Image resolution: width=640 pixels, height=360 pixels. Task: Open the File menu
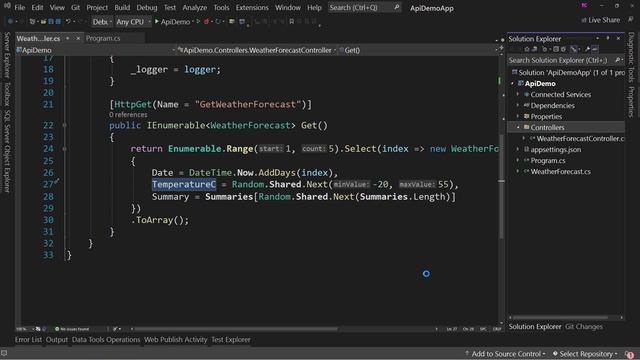tap(20, 7)
